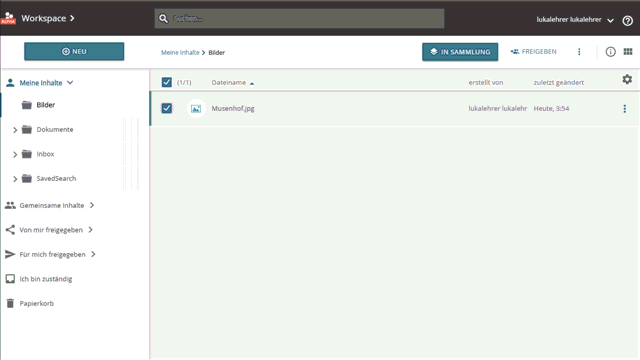Screen dimensions: 640x360
Task: Select SavedSearch folder in tree
Action: 56,178
